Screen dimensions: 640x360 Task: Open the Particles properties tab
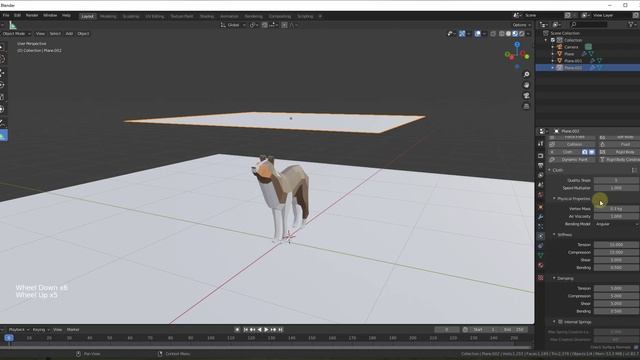point(540,226)
